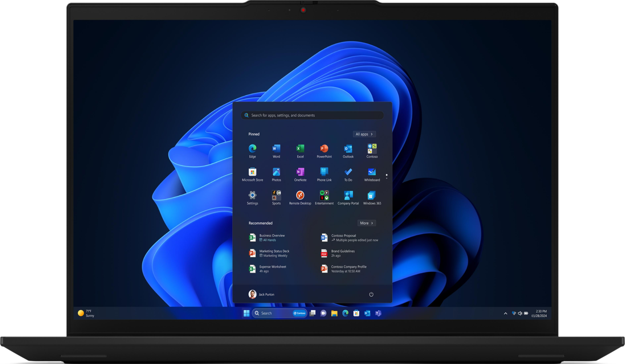The image size is (625, 364).
Task: Expand All apps list
Action: click(364, 134)
